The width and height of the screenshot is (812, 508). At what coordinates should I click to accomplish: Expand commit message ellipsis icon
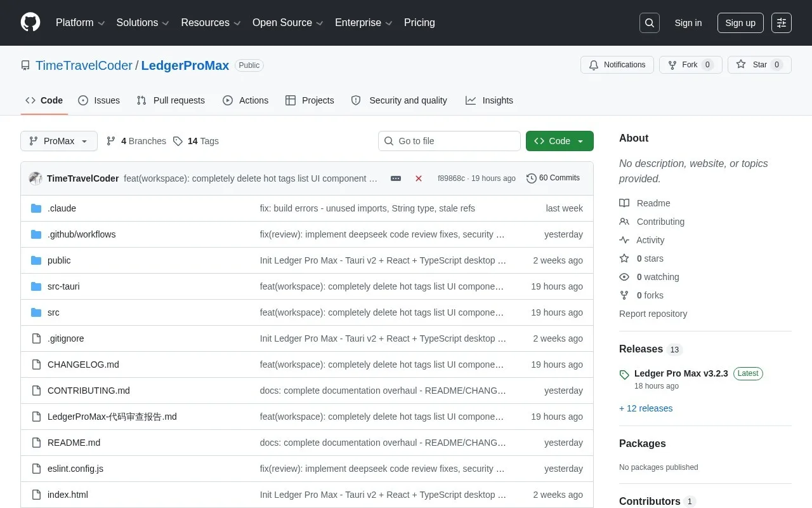(x=396, y=178)
